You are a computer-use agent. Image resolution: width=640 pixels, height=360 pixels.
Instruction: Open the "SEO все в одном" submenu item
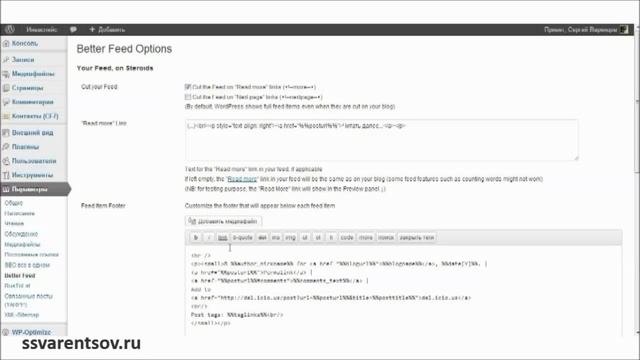[27, 265]
